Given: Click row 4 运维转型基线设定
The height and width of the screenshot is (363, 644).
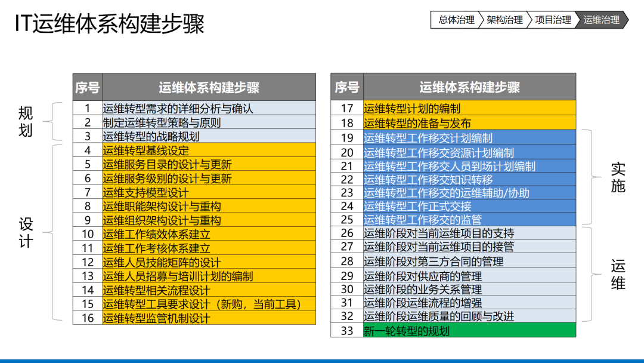Looking at the screenshot, I should coord(194,150).
